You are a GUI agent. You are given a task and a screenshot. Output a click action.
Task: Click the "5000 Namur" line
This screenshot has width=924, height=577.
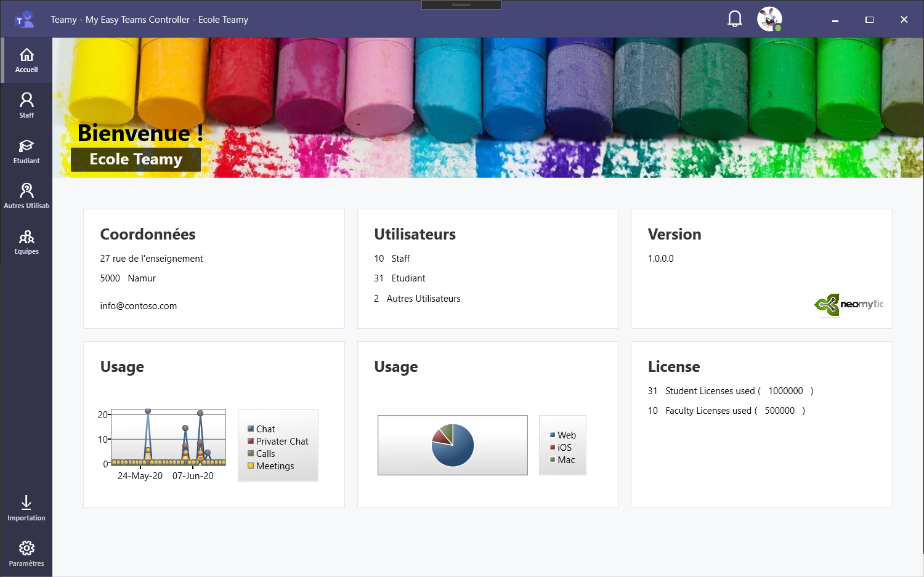click(x=128, y=278)
